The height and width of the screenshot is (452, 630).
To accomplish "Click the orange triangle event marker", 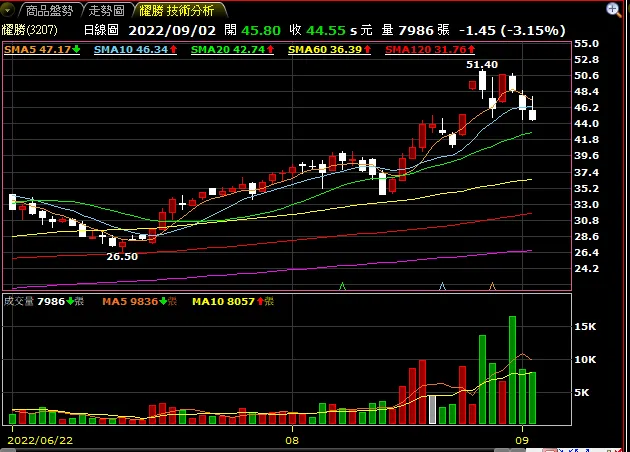I will [x=492, y=286].
